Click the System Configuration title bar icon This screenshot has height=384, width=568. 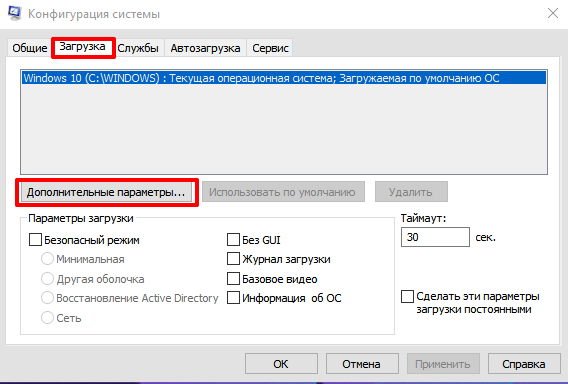tap(14, 13)
